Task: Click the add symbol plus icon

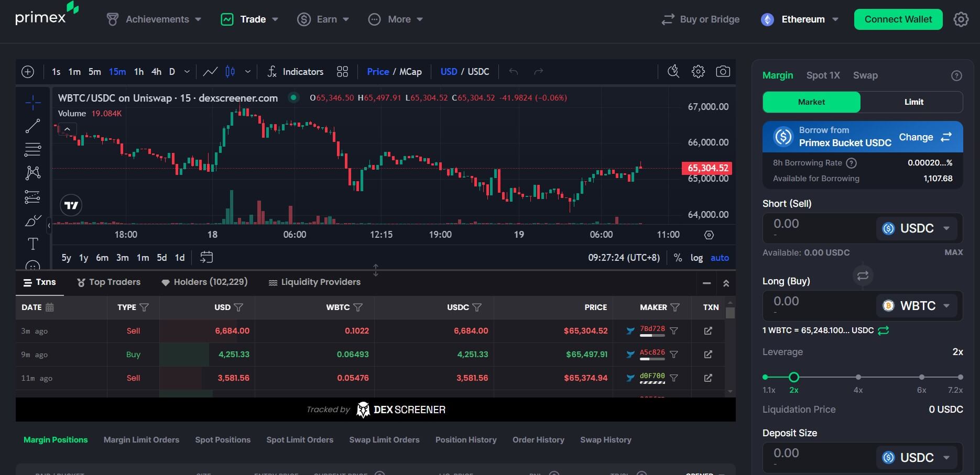Action: coord(28,72)
